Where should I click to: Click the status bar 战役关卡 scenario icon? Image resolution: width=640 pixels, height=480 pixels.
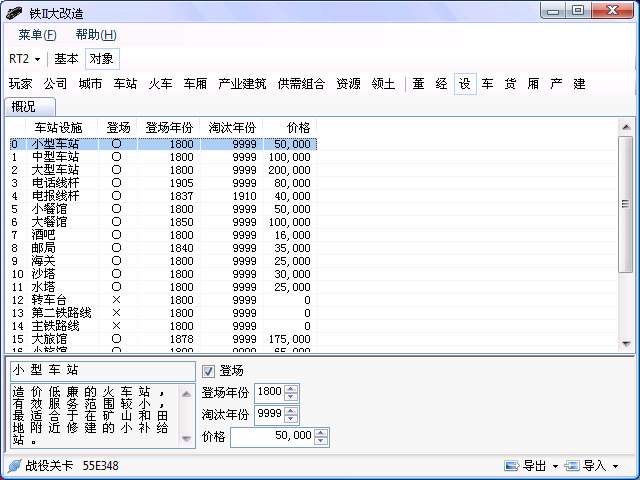(15, 466)
